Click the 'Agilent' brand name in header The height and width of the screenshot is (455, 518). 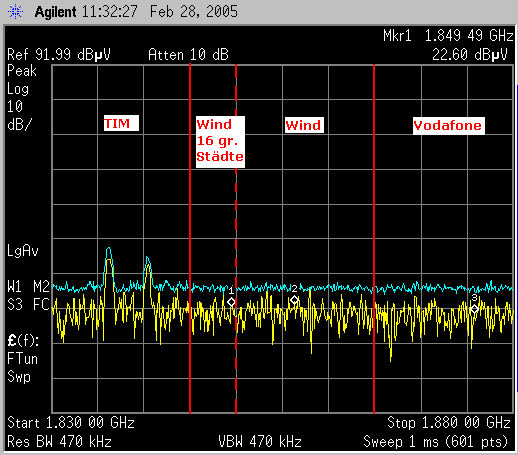[x=55, y=12]
